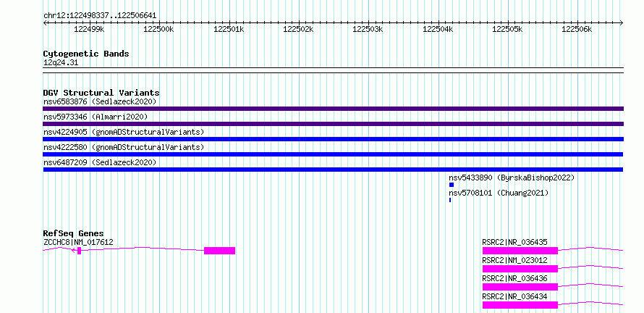Image resolution: width=644 pixels, height=313 pixels.
Task: Click the 12q24.31 band label
Action: click(x=61, y=63)
